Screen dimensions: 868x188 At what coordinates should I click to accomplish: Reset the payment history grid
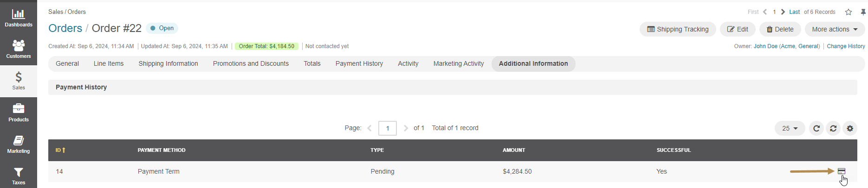pyautogui.click(x=833, y=128)
